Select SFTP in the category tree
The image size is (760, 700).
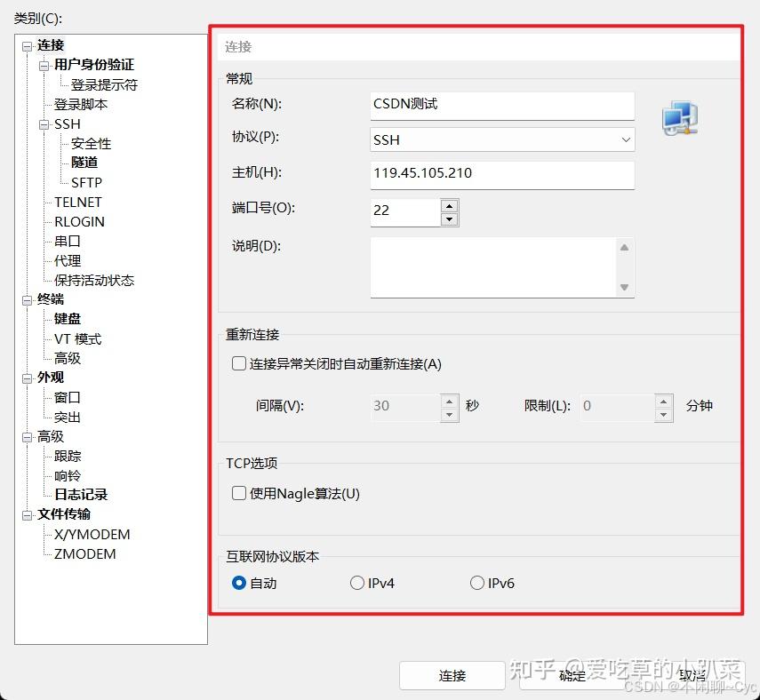pyautogui.click(x=86, y=182)
